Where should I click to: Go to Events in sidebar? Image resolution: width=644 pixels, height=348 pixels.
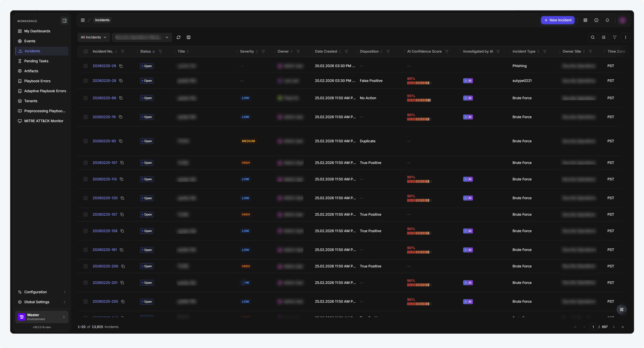[42, 41]
